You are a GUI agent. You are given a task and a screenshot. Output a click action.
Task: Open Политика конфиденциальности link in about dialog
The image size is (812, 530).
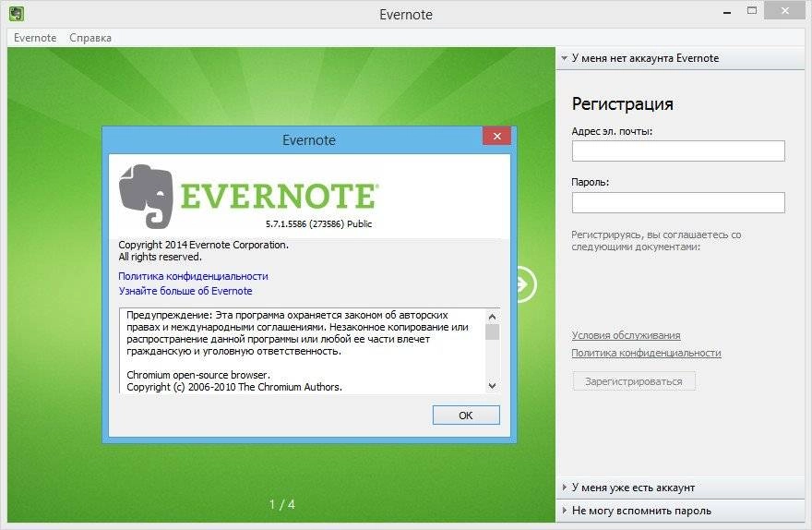pyautogui.click(x=193, y=276)
